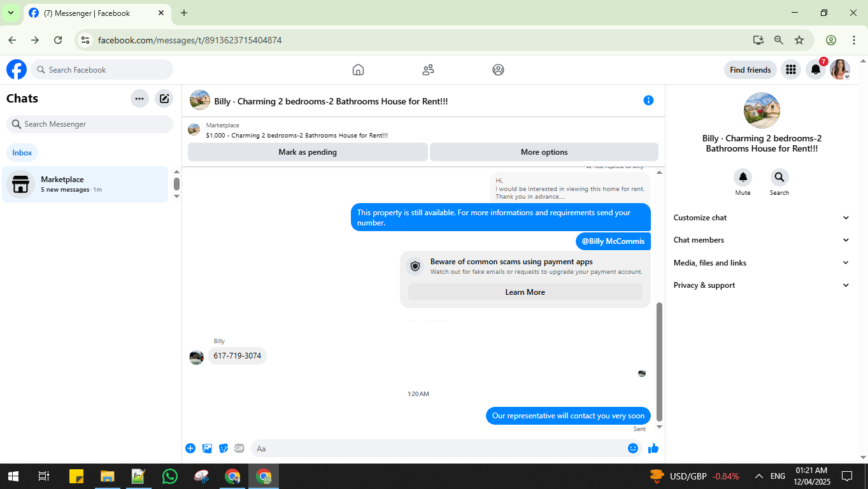The height and width of the screenshot is (489, 868).
Task: Go to the Home feed icon
Action: click(358, 70)
